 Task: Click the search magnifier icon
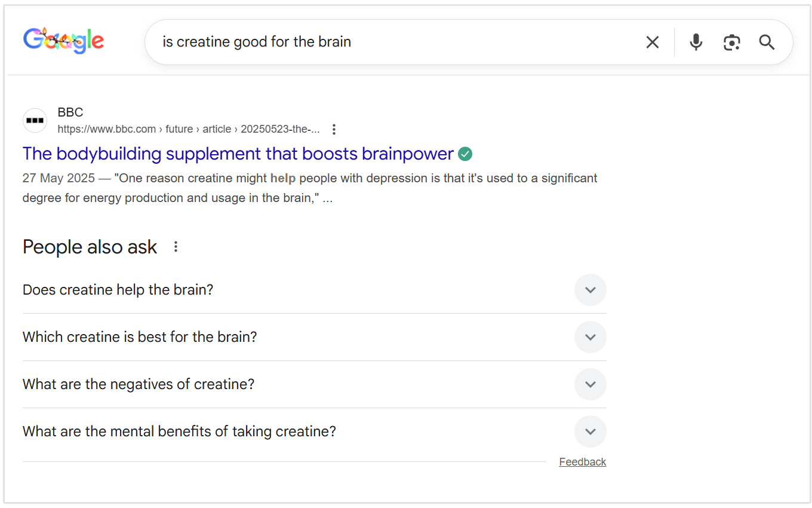(x=767, y=42)
